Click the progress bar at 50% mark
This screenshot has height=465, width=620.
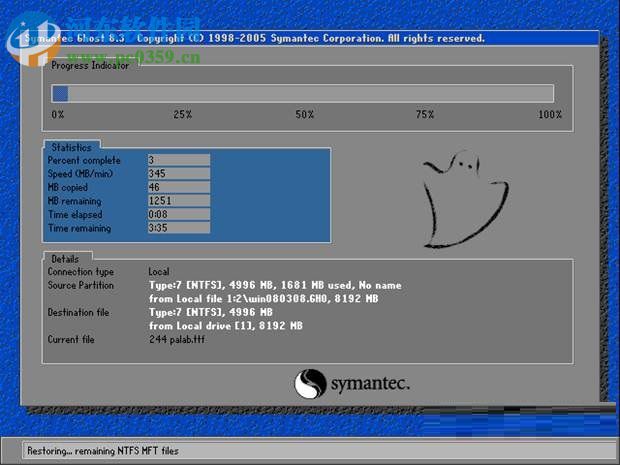pyautogui.click(x=303, y=93)
